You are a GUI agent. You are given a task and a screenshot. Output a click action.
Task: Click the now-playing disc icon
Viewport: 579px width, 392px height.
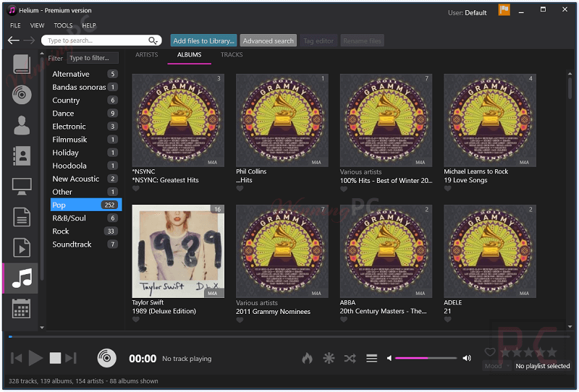pos(106,358)
